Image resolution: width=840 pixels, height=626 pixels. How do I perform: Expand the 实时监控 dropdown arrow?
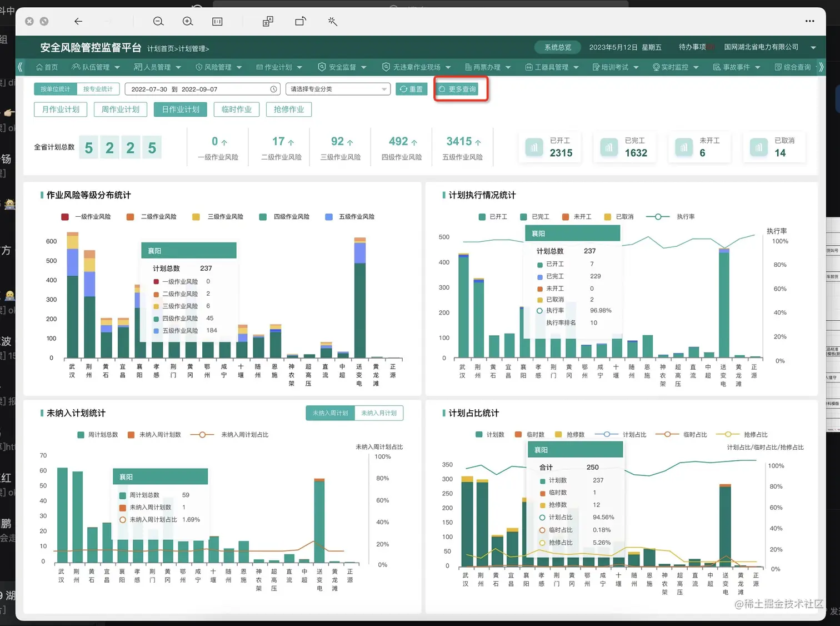click(696, 68)
